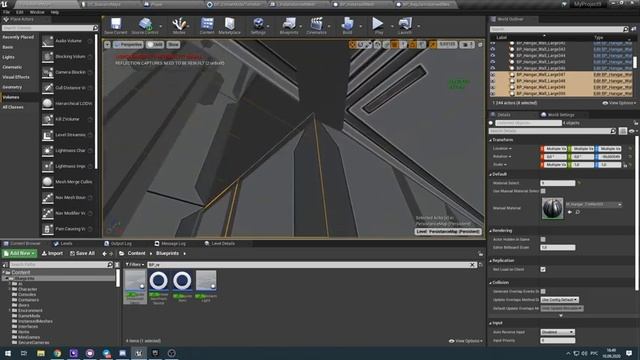The height and width of the screenshot is (360, 640).
Task: Open viewport options dropdown arrow
Action: pyautogui.click(x=107, y=44)
